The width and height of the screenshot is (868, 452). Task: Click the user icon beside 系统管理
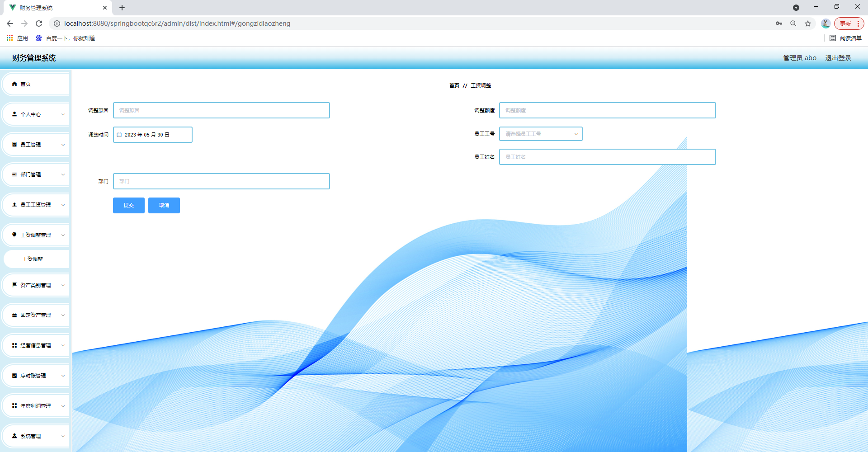pyautogui.click(x=14, y=436)
